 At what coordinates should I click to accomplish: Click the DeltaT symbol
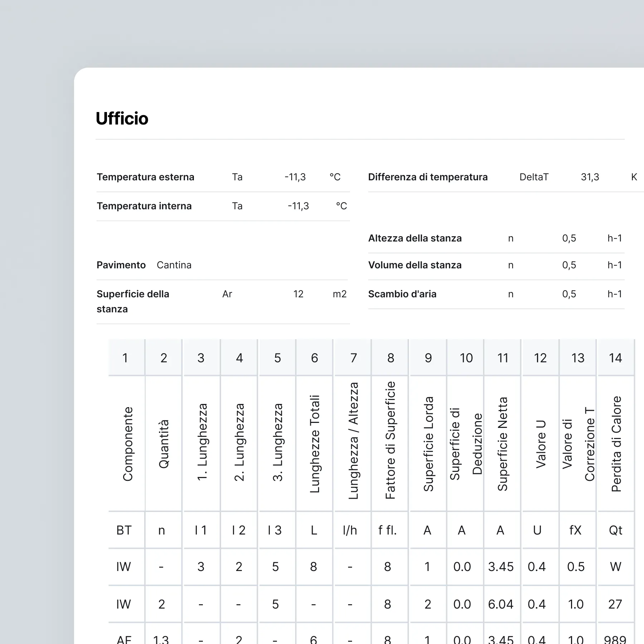coord(534,177)
